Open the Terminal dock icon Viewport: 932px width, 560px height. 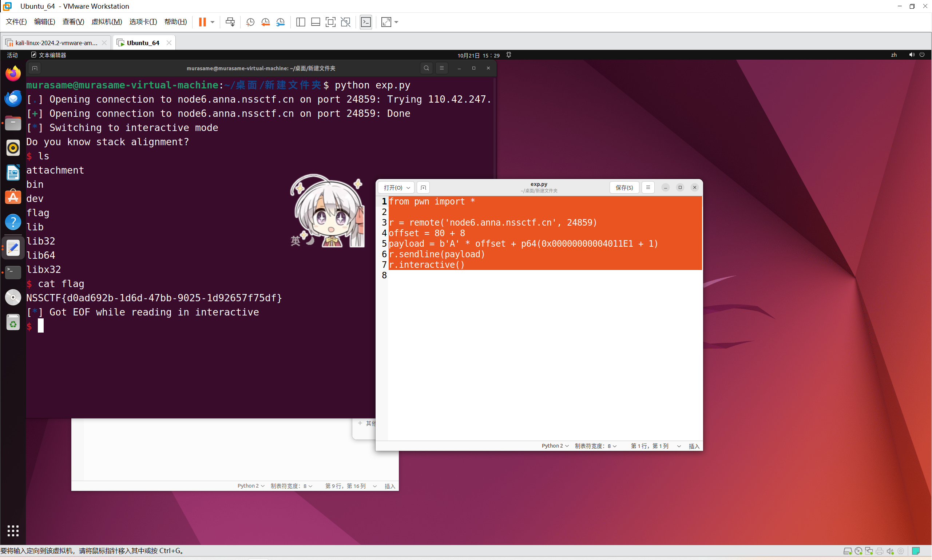tap(13, 272)
